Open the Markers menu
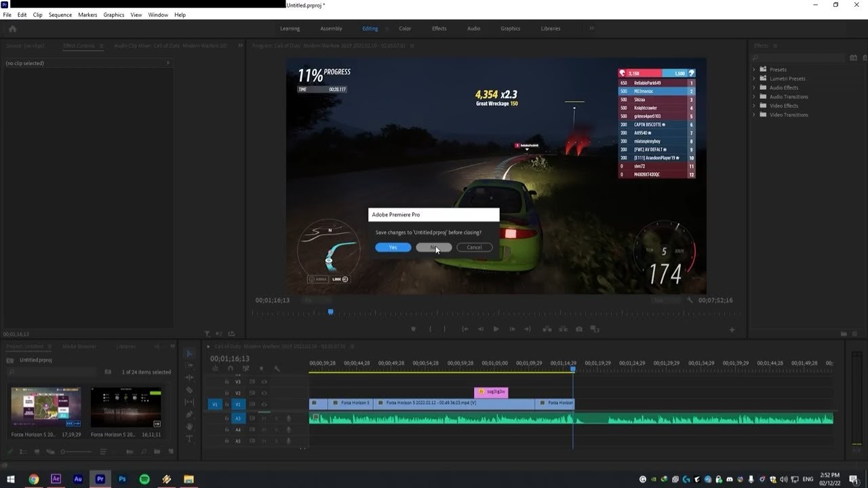This screenshot has height=488, width=868. point(87,15)
